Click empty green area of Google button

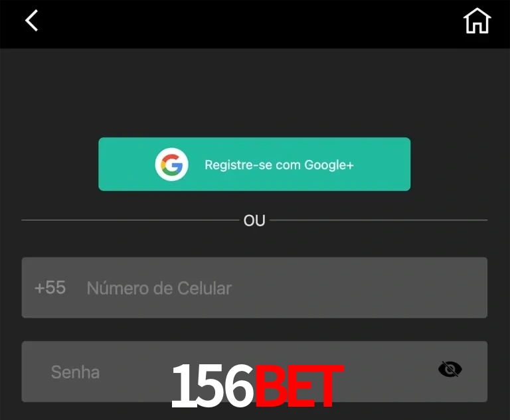point(382,164)
